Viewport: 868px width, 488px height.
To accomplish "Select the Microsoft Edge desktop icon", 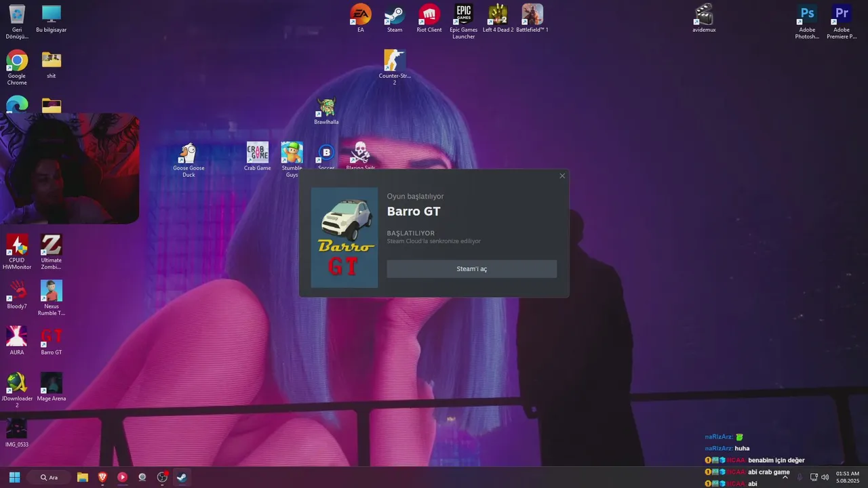I will coord(17,104).
